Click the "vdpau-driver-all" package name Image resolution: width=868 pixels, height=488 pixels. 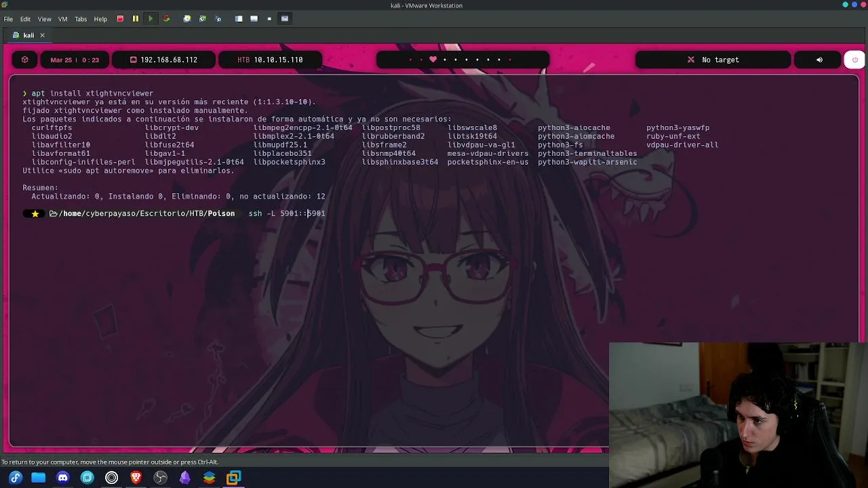[682, 144]
